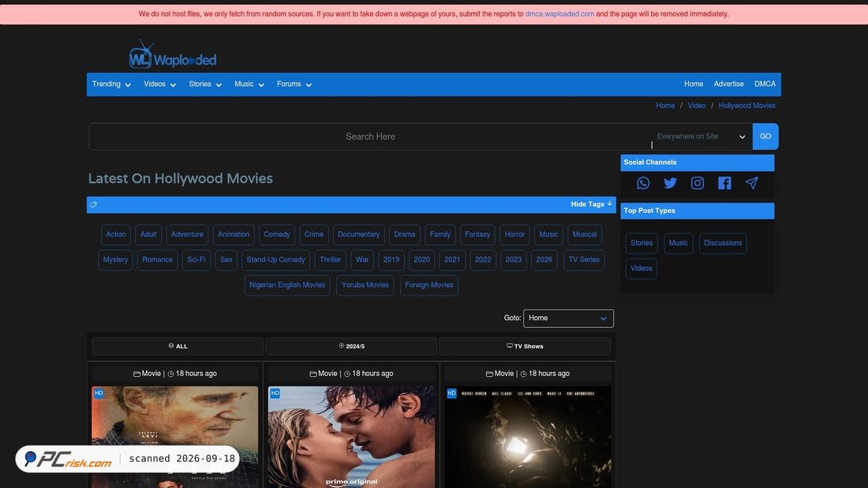Expand the Stories menu

tap(205, 84)
